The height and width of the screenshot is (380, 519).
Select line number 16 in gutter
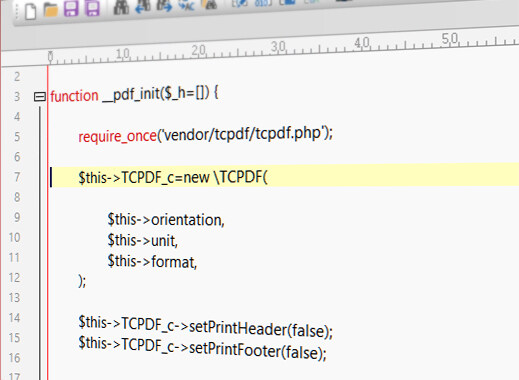point(14,358)
